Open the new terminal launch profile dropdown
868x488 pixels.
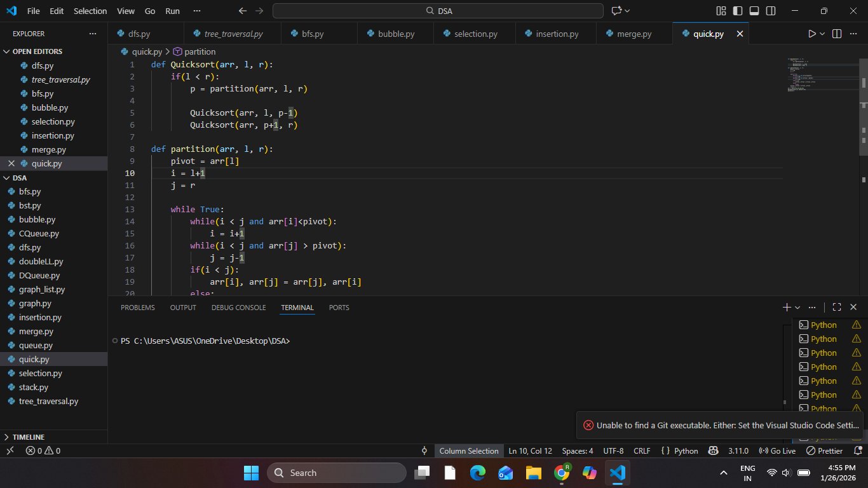(x=797, y=308)
